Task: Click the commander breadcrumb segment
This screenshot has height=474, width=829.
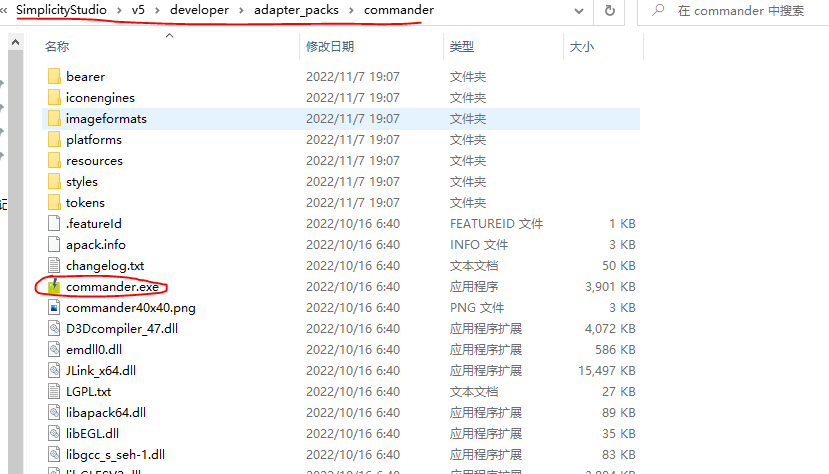Action: (x=399, y=10)
